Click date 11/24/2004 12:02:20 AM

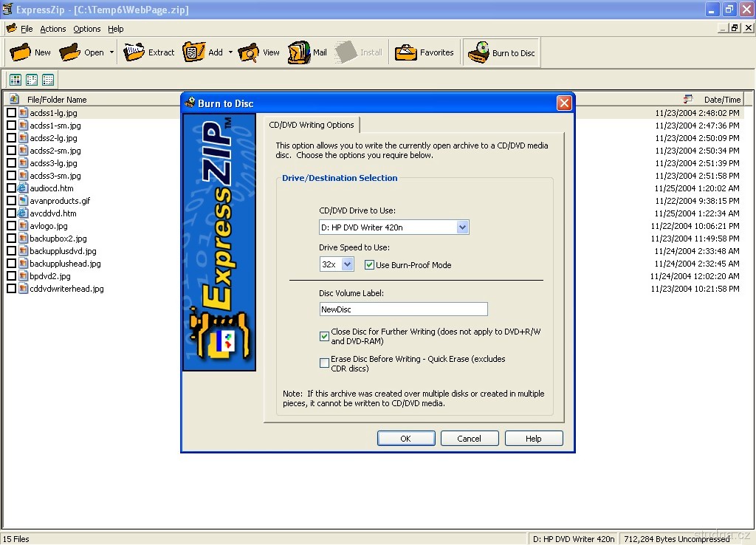pyautogui.click(x=695, y=276)
